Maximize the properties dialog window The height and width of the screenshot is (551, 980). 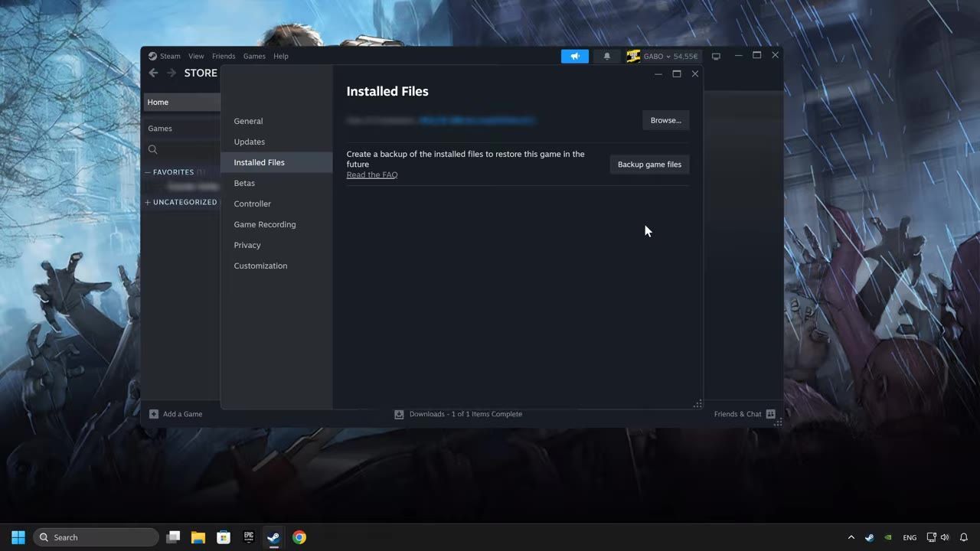click(677, 73)
